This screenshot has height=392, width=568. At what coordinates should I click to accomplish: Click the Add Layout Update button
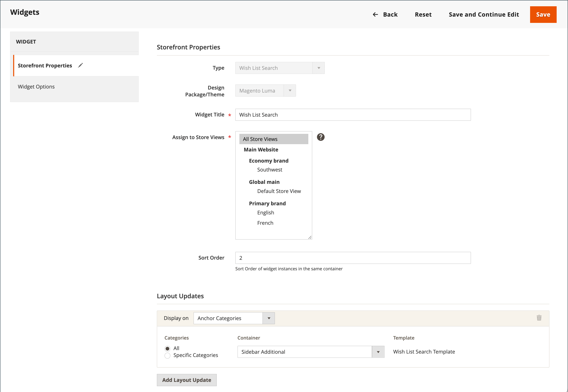(x=187, y=380)
